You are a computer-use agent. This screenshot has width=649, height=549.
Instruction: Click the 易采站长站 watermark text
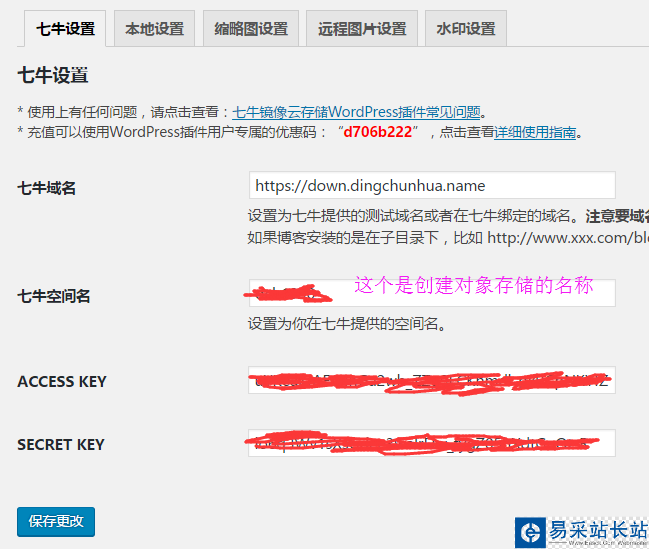click(x=598, y=530)
